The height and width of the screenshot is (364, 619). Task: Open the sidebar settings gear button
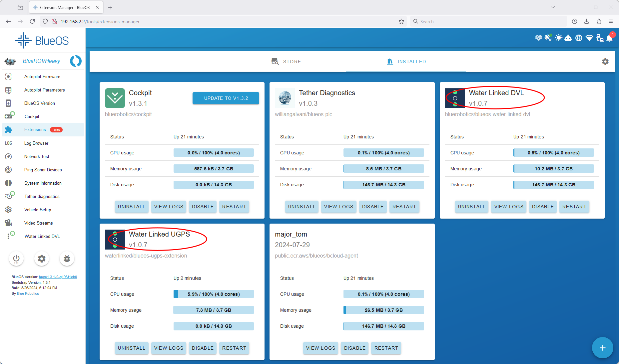[x=42, y=259]
